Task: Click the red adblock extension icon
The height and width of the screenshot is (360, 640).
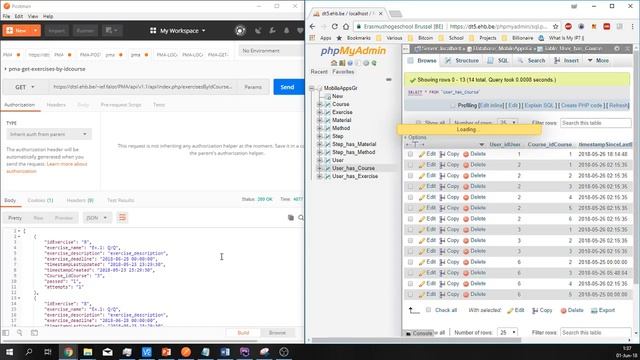Action: [x=568, y=27]
